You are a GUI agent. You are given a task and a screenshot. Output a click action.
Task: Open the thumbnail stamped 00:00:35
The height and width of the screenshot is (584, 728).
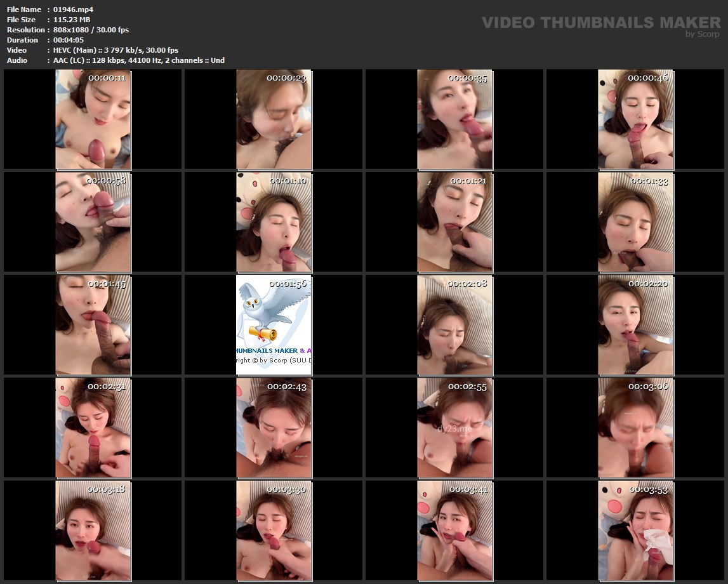point(454,119)
